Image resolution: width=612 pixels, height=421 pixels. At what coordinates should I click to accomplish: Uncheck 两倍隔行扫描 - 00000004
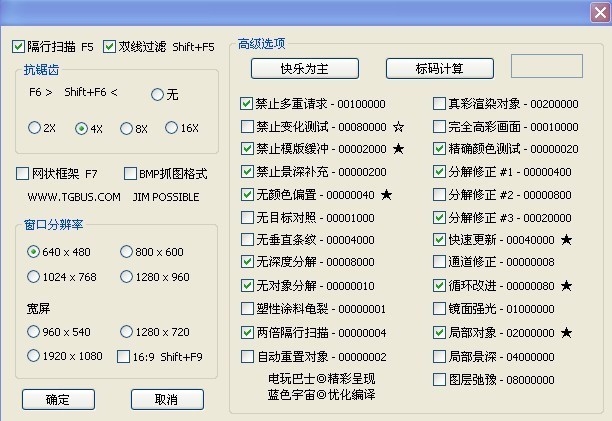247,332
